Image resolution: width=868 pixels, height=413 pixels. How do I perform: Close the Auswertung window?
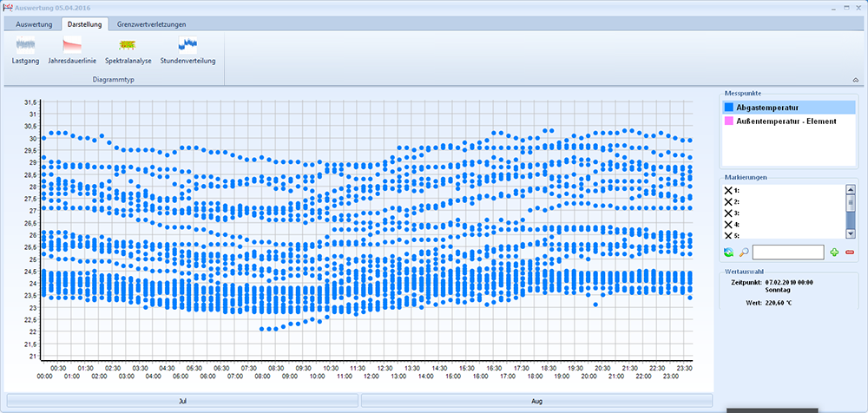(859, 8)
